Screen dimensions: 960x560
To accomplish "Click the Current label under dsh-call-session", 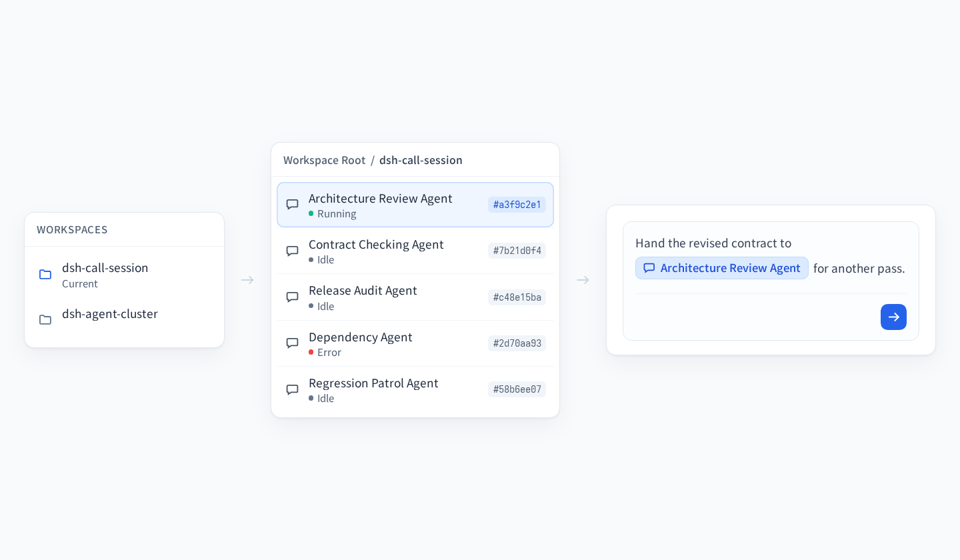I will pyautogui.click(x=80, y=284).
